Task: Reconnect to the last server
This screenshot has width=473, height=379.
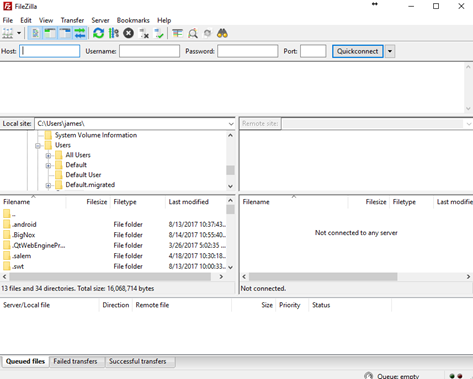Action: [x=159, y=33]
